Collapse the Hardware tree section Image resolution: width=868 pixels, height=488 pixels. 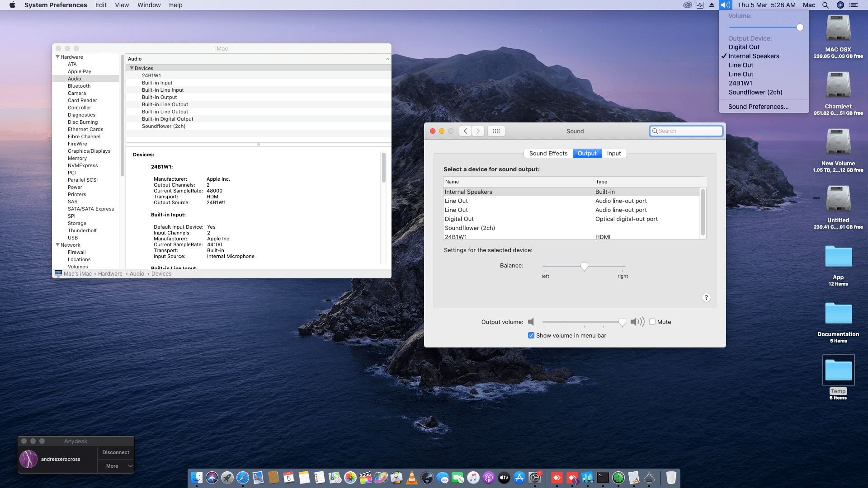tap(57, 57)
